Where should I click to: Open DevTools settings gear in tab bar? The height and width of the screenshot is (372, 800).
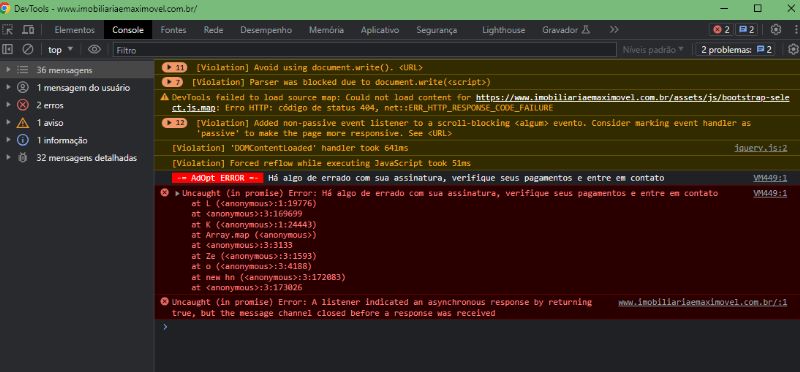tap(776, 30)
